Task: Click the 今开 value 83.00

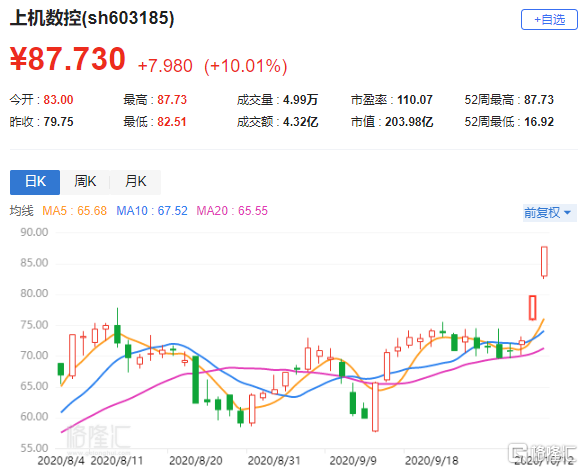Action: click(58, 100)
